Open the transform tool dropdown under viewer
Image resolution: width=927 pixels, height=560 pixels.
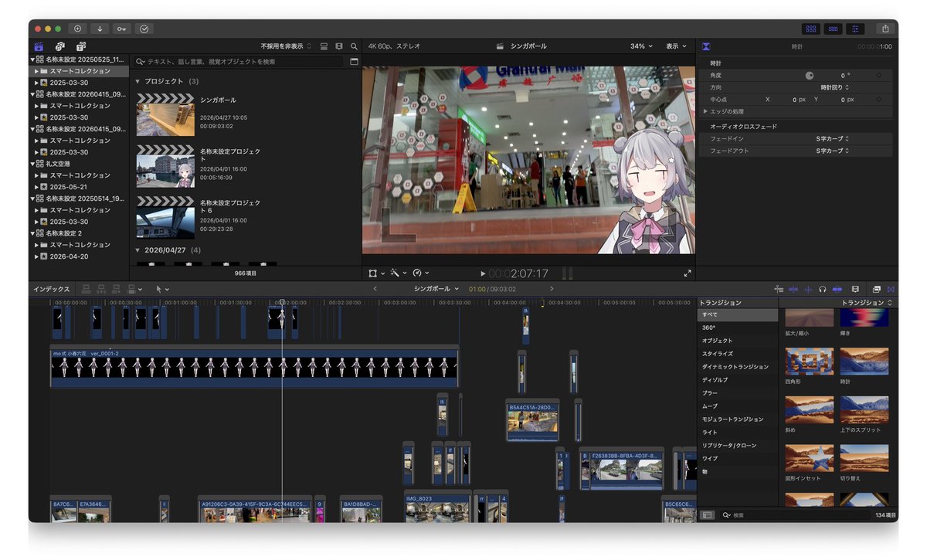click(x=376, y=273)
